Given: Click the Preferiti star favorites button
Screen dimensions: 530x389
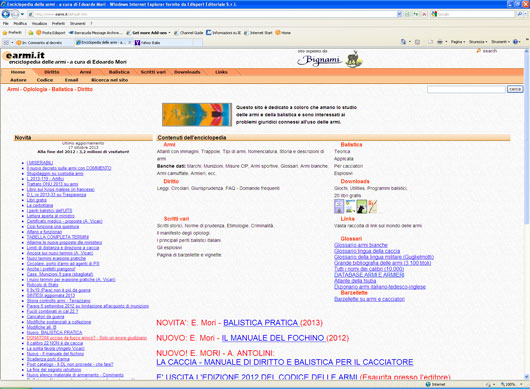Looking at the screenshot, I should click(12, 33).
